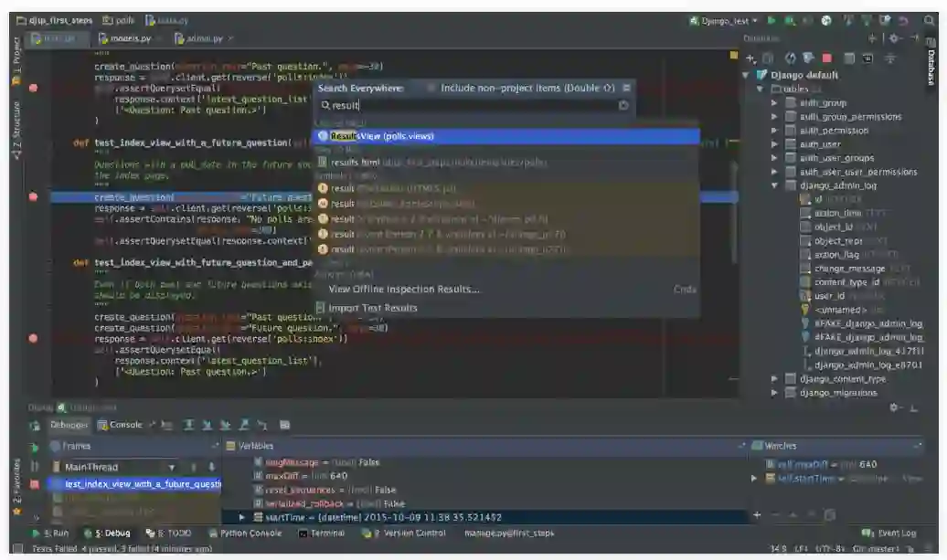The width and height of the screenshot is (947, 560).
Task: Expand auth_user table node
Action: tap(774, 144)
